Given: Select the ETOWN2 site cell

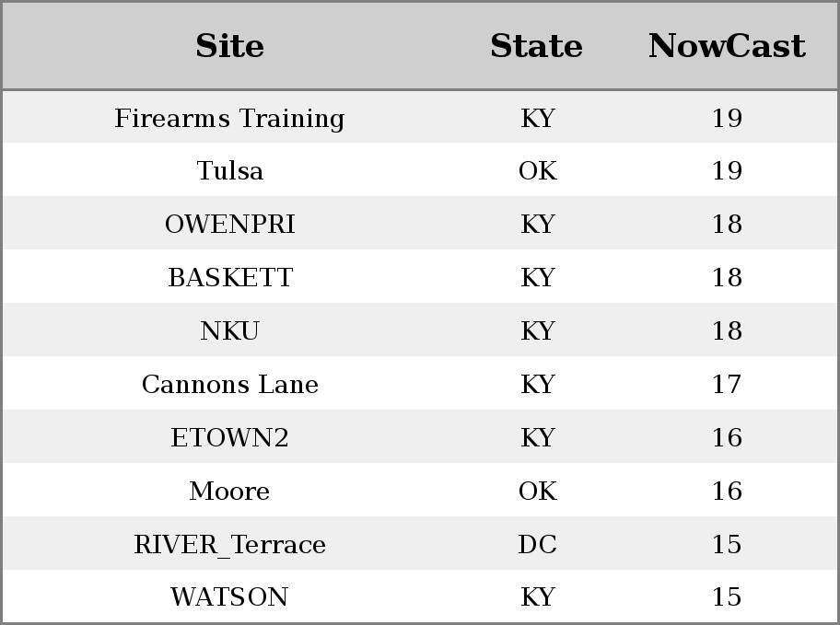Looking at the screenshot, I should point(230,437).
